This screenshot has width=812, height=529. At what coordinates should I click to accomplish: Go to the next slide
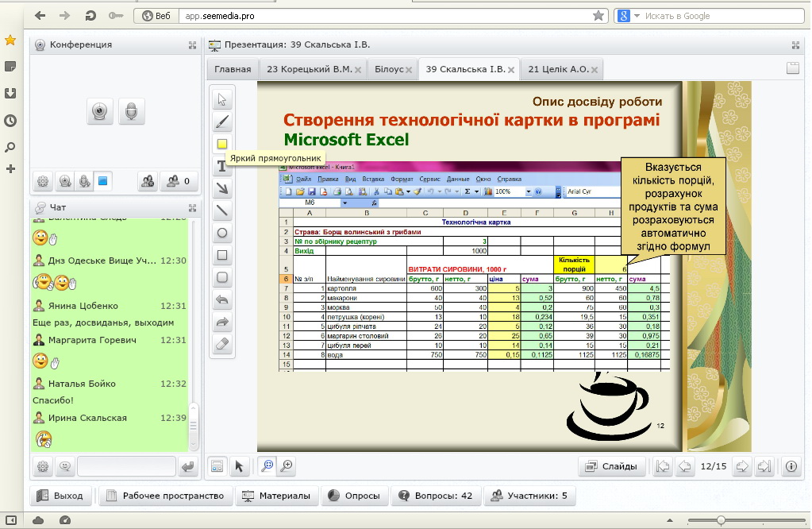click(x=742, y=466)
